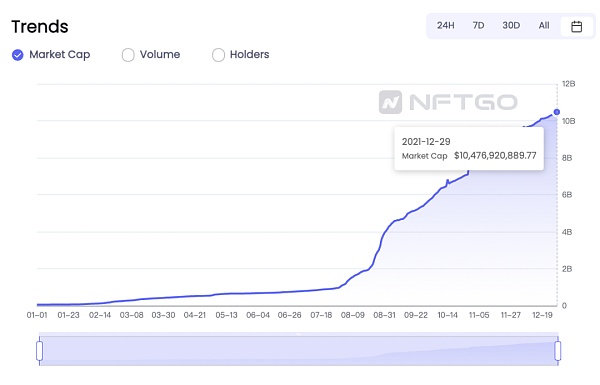Select the Volume radio option
The image size is (600, 385).
(x=151, y=55)
